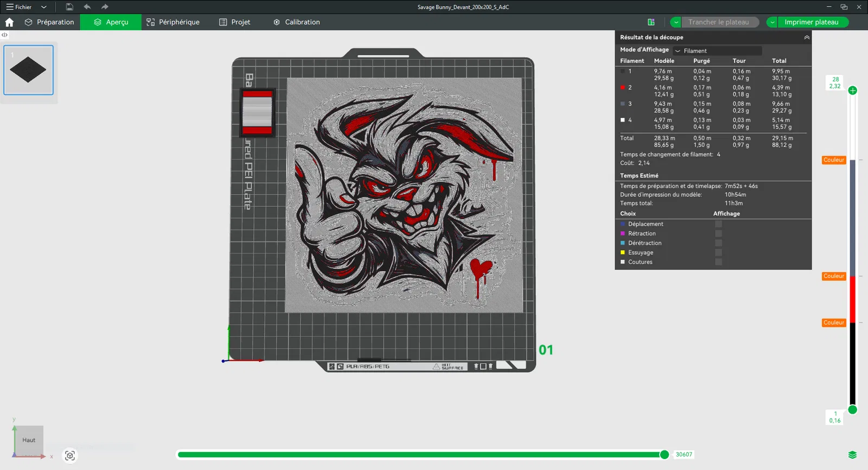868x470 pixels.
Task: Tick the Rétraction display checkbox
Action: click(x=718, y=234)
